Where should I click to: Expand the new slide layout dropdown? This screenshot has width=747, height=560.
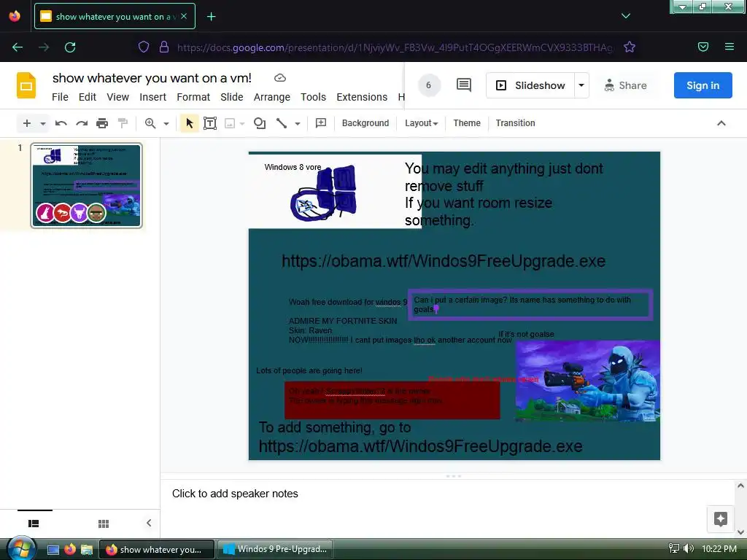pos(43,124)
